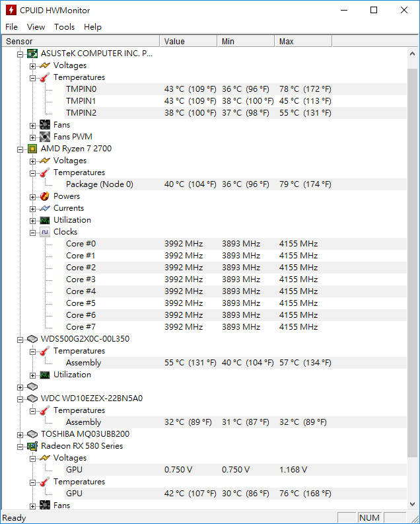
Task: Click the WDS500G2X0C drive icon
Action: click(x=32, y=339)
